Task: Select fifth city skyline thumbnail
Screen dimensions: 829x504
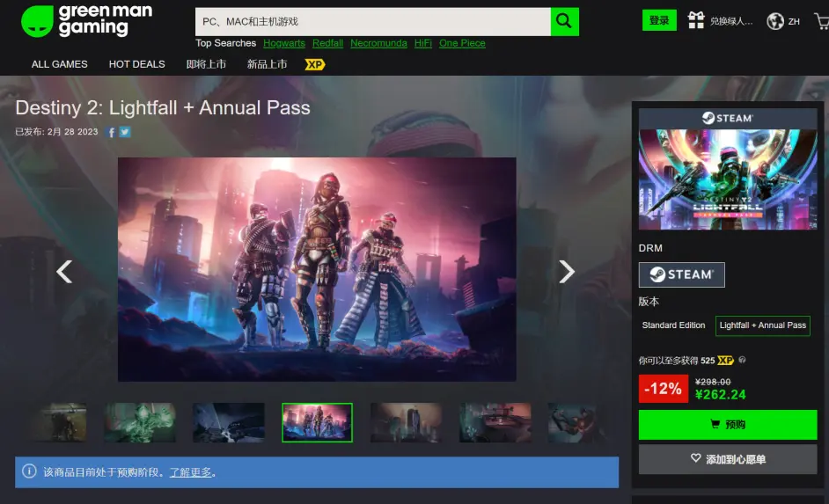Action: point(406,423)
